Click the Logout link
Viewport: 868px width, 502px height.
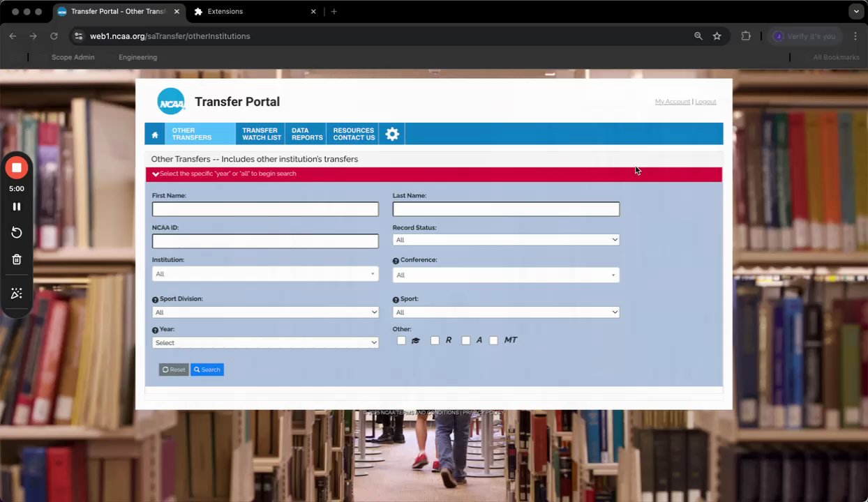705,102
